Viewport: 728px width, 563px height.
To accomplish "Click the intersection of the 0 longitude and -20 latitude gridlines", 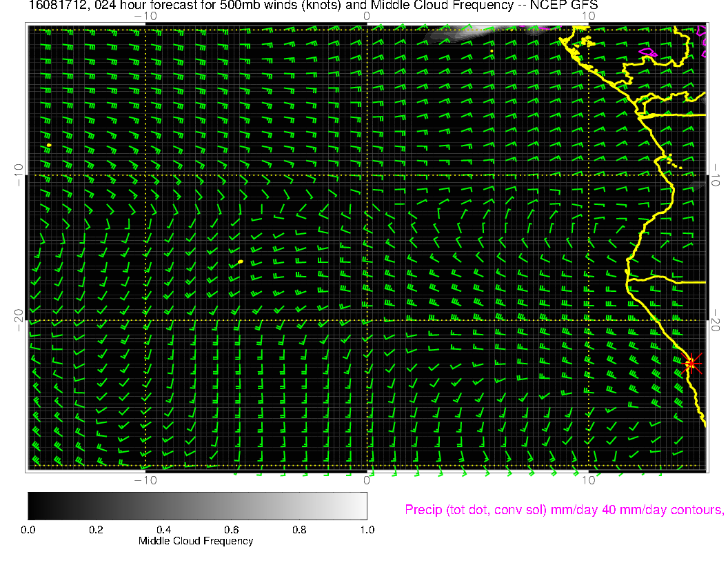I will point(367,320).
